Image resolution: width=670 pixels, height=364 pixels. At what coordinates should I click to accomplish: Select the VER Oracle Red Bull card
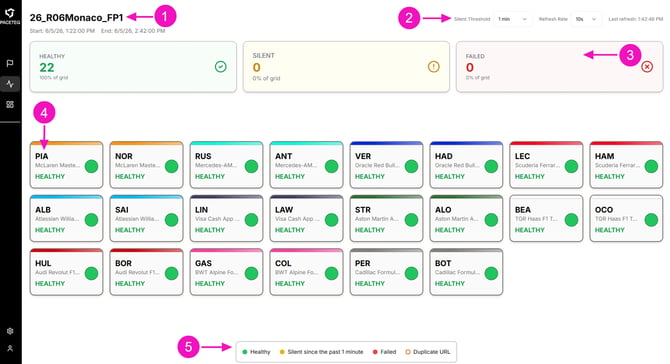386,165
